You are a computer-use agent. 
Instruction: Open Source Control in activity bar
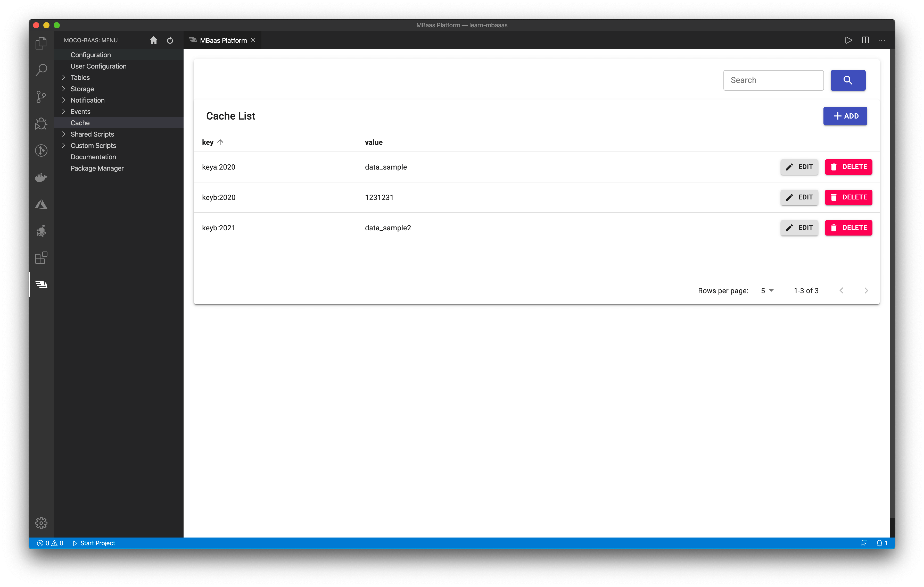click(41, 97)
